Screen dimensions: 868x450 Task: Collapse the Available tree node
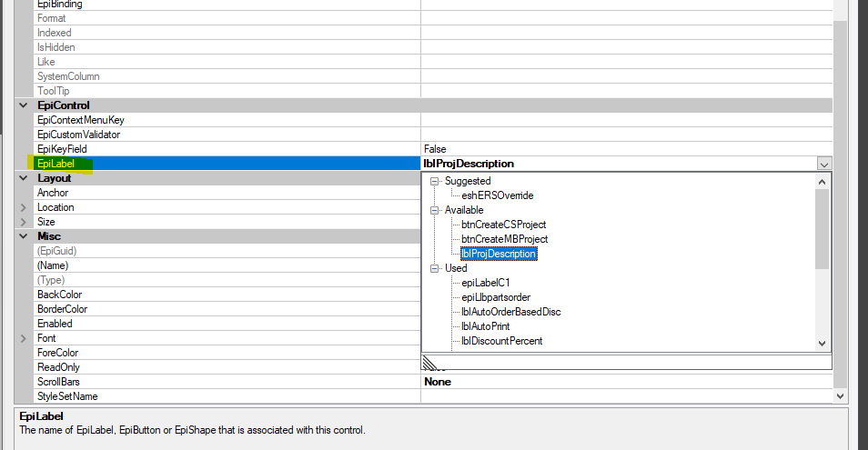pyautogui.click(x=435, y=210)
